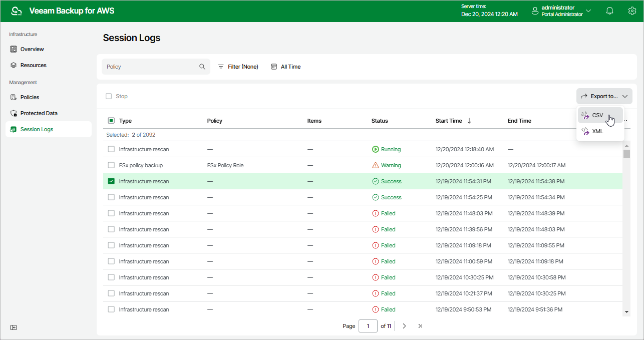Click the search magnifier icon in Policy field
The image size is (644, 340).
click(202, 67)
